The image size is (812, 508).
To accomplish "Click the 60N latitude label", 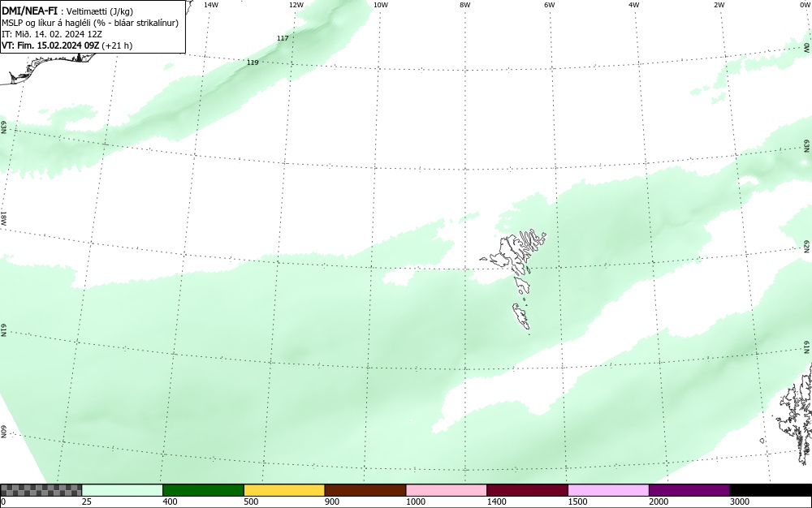I will 3,432.
